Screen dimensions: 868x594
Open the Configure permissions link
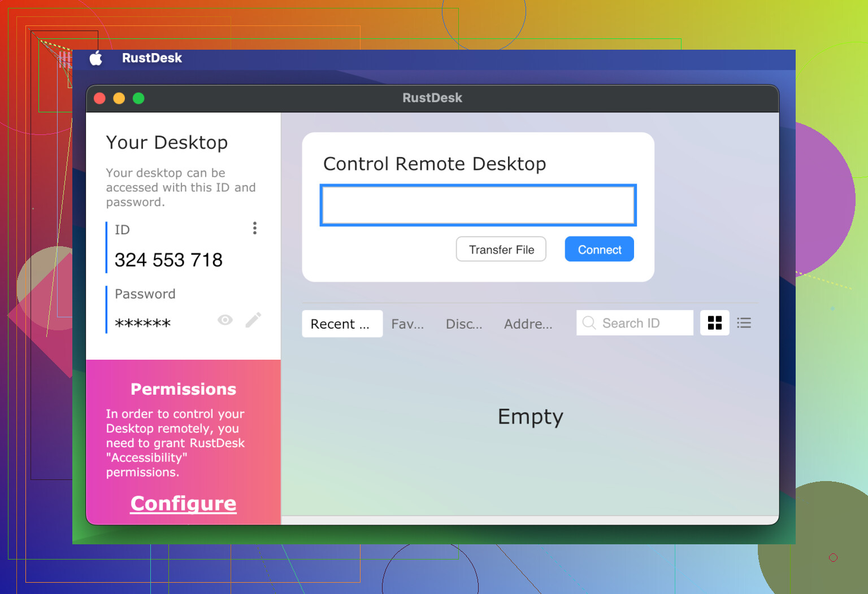tap(183, 503)
